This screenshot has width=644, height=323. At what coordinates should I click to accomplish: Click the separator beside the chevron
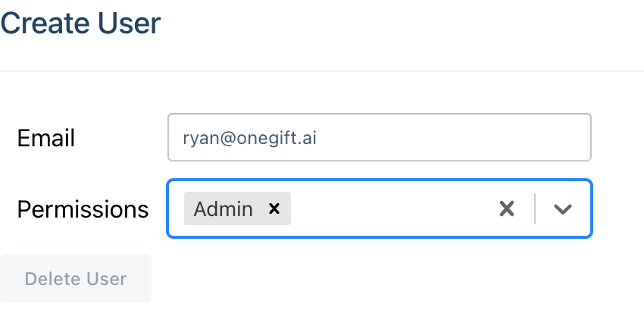(x=535, y=209)
